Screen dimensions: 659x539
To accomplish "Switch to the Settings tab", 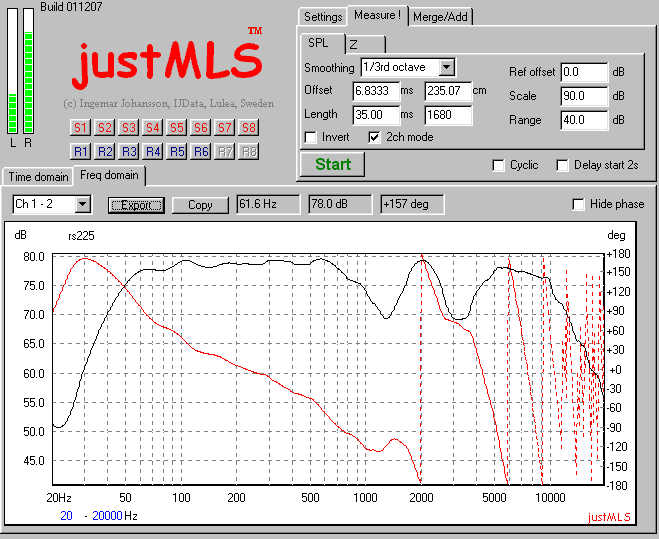I will pos(323,17).
